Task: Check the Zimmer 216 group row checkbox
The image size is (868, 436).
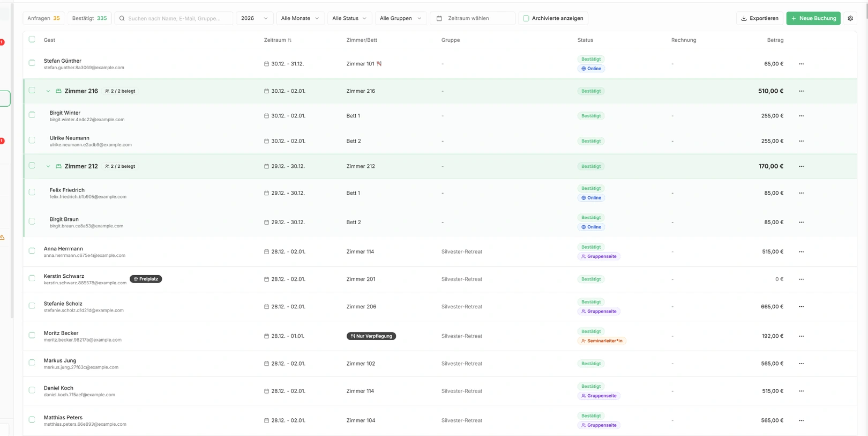Action: pos(32,91)
